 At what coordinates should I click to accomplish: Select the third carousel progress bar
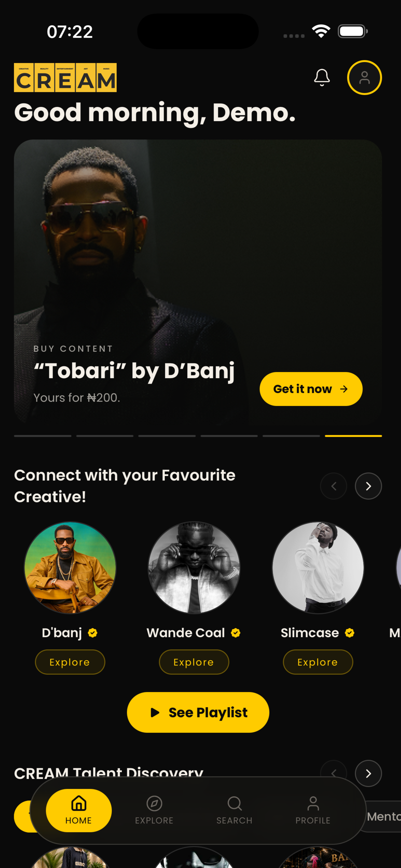[x=167, y=436]
